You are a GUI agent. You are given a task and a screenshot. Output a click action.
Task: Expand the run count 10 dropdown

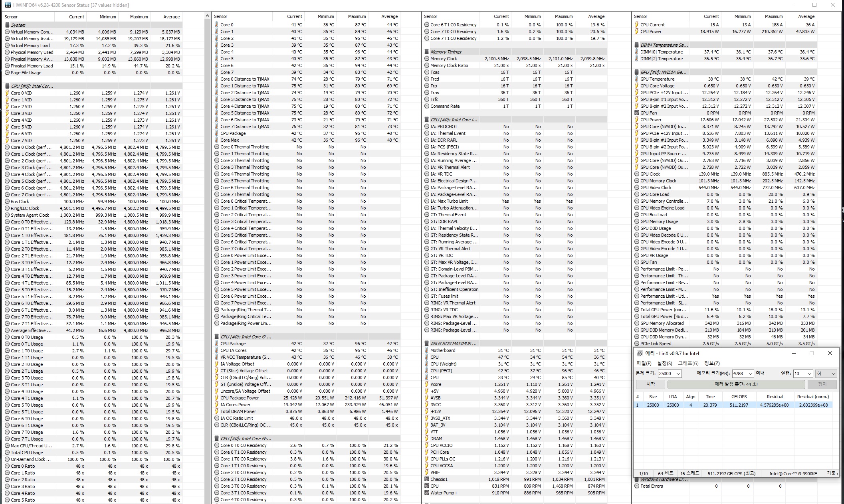pos(809,374)
